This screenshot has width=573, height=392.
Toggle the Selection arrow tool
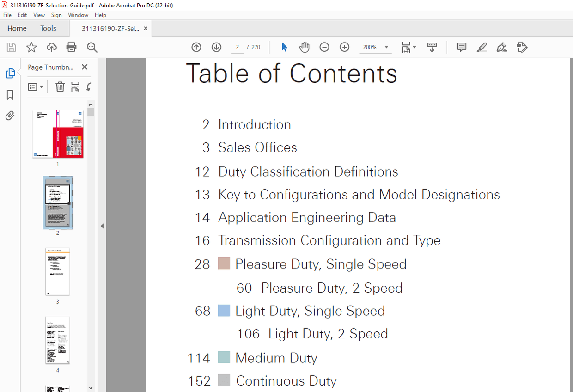(284, 47)
